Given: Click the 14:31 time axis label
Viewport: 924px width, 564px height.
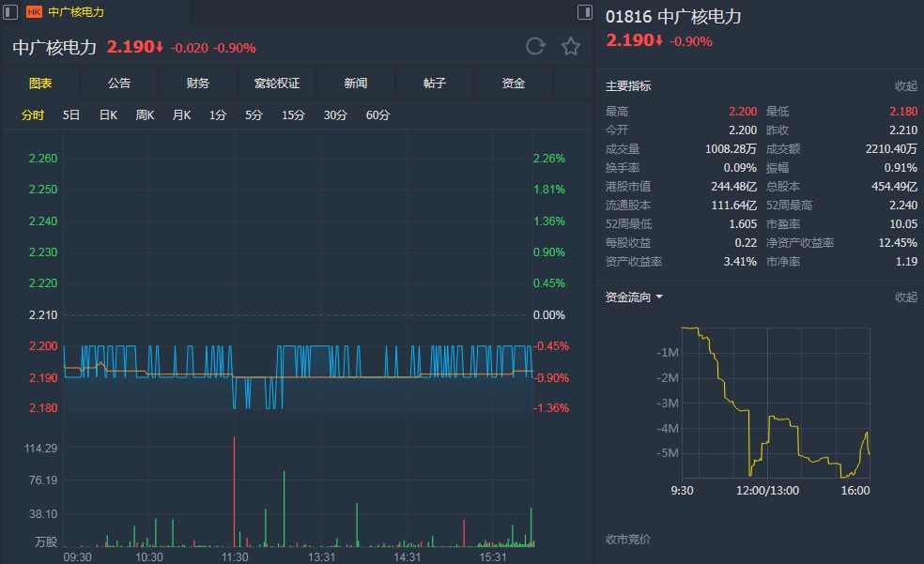Looking at the screenshot, I should [x=408, y=556].
